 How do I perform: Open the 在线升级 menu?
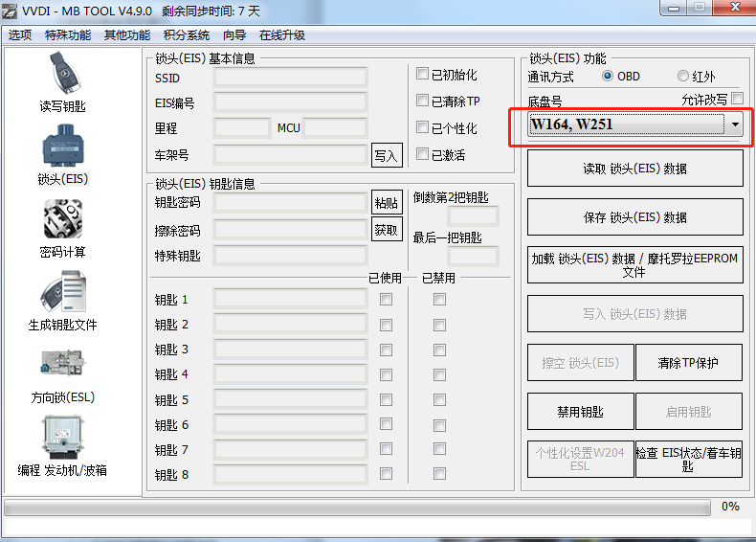pyautogui.click(x=282, y=35)
